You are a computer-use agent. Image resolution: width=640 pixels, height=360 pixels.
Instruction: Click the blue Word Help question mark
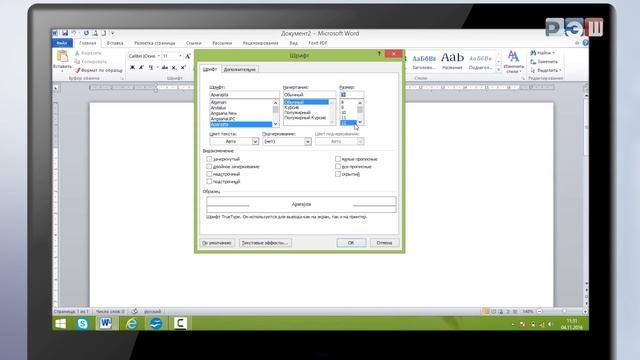point(585,43)
